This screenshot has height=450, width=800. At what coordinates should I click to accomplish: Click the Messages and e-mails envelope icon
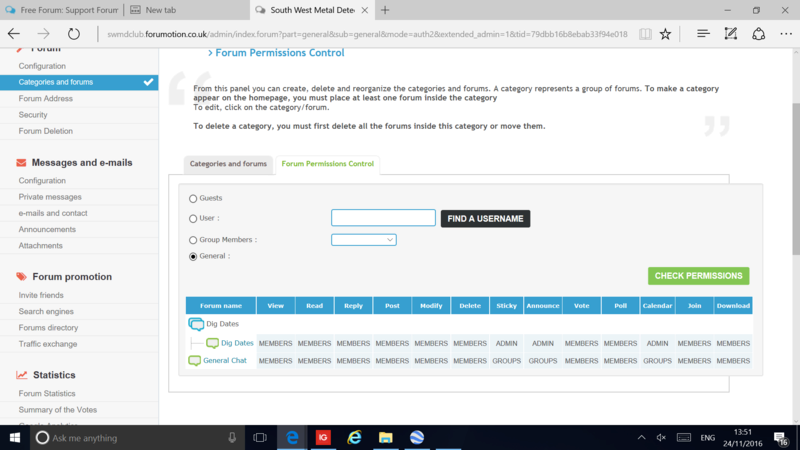click(21, 163)
